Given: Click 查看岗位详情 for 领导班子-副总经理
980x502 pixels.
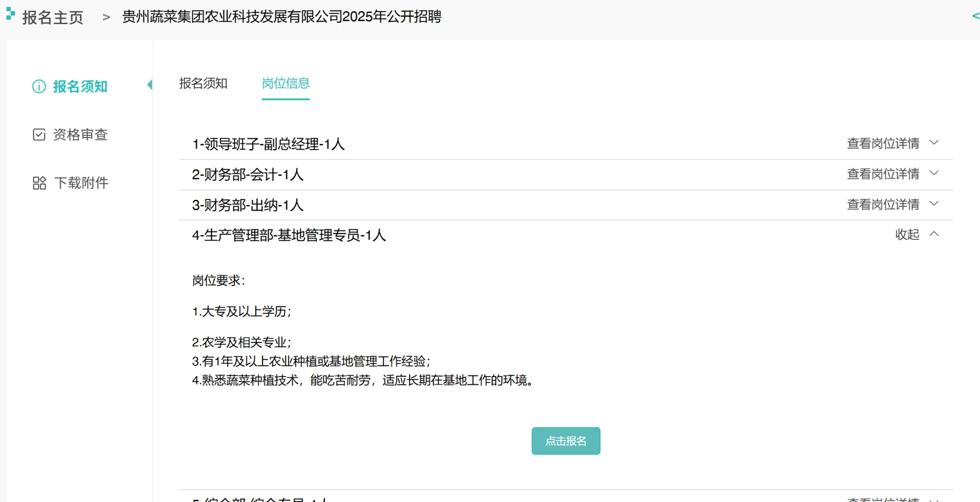Looking at the screenshot, I should 883,143.
